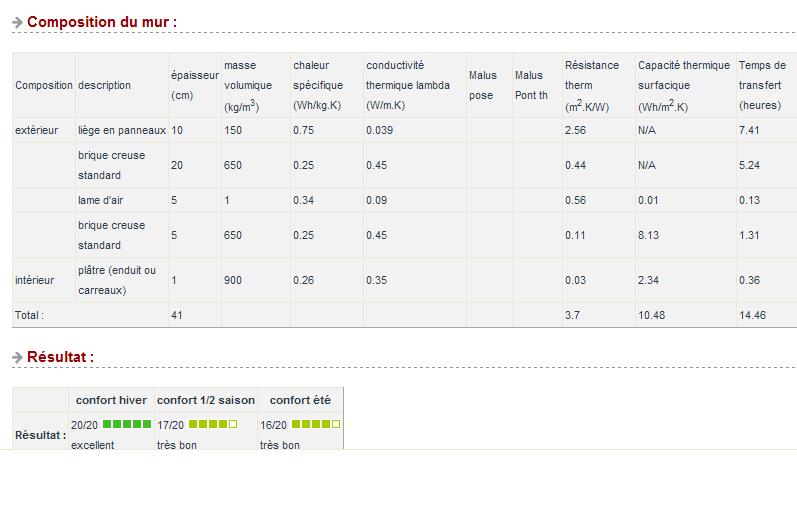
Task: Click chaleur spécifique 0.34 in lame d'air row
Action: [x=303, y=200]
